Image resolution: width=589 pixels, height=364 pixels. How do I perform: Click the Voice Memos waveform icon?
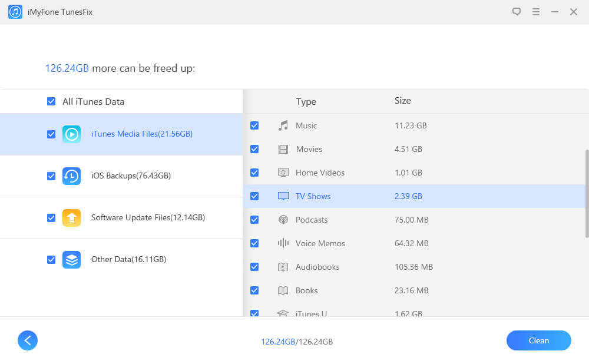tap(283, 243)
